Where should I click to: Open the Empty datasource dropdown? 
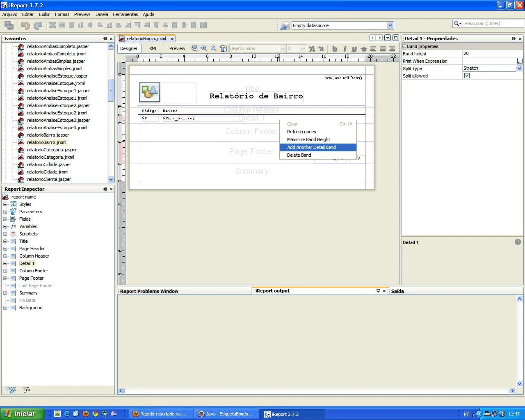[390, 25]
